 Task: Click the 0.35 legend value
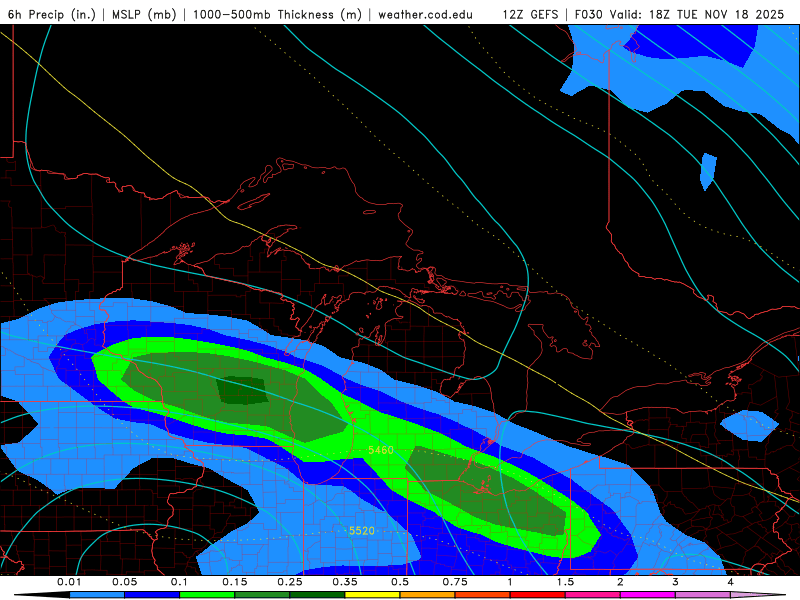pyautogui.click(x=345, y=582)
